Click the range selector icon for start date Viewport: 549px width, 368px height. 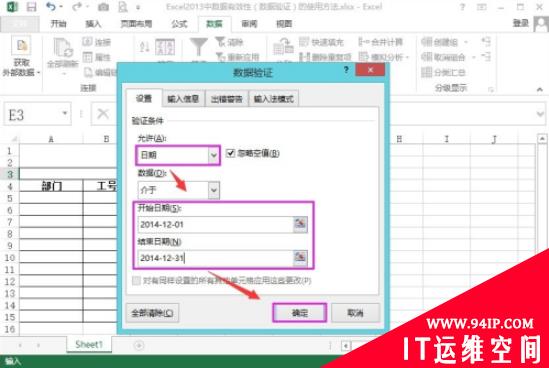[300, 224]
